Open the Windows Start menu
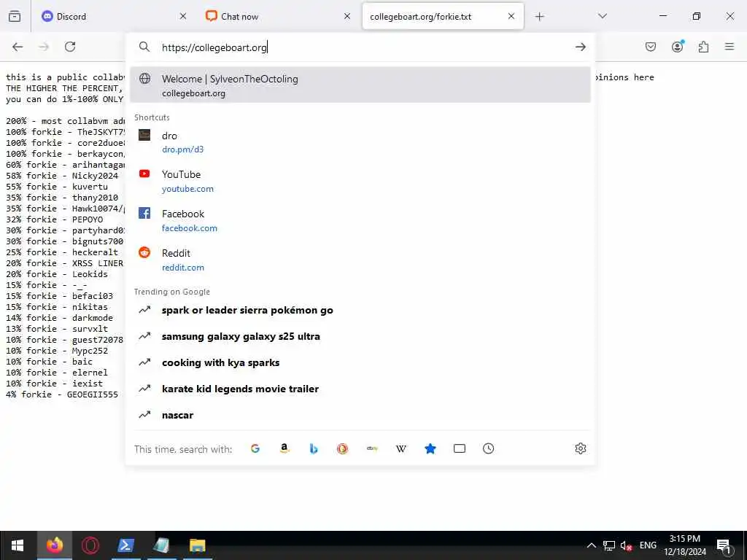This screenshot has width=747, height=560. pos(18,545)
